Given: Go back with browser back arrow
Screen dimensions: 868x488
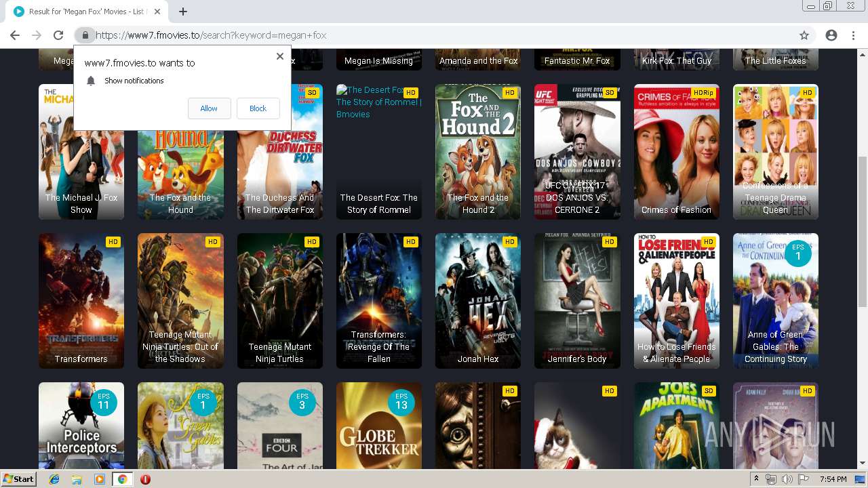Looking at the screenshot, I should (x=15, y=35).
